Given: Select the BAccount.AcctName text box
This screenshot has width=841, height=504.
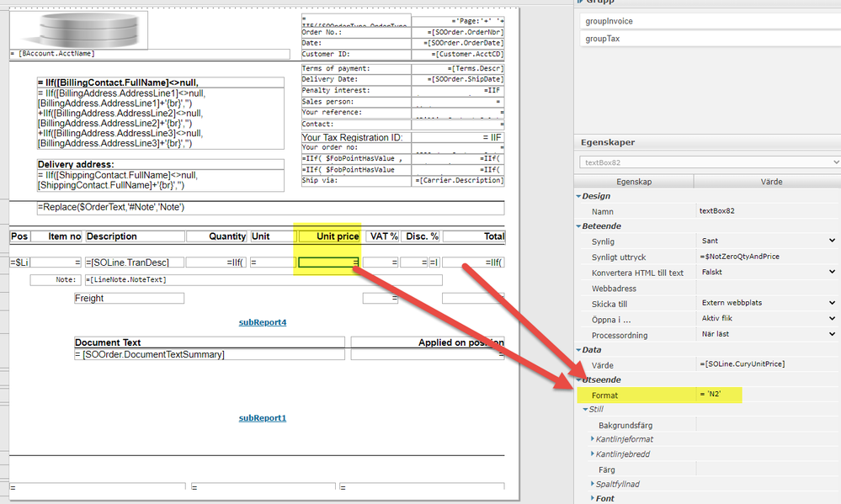Looking at the screenshot, I should (x=150, y=54).
